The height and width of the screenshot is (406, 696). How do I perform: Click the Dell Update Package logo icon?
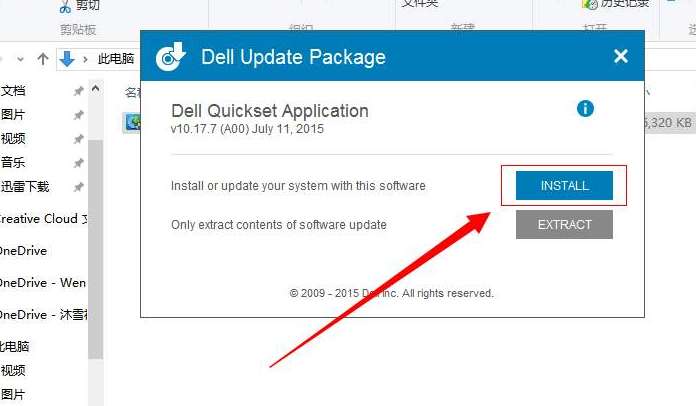click(x=170, y=56)
